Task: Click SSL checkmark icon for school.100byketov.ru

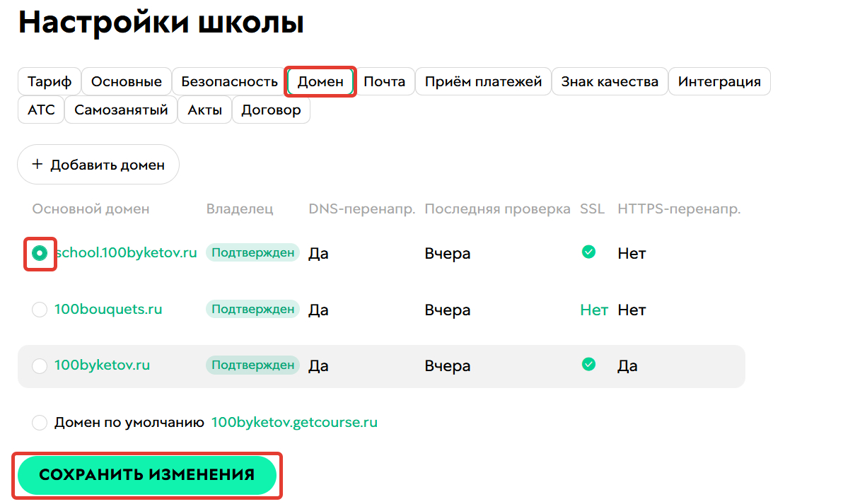Action: [588, 252]
